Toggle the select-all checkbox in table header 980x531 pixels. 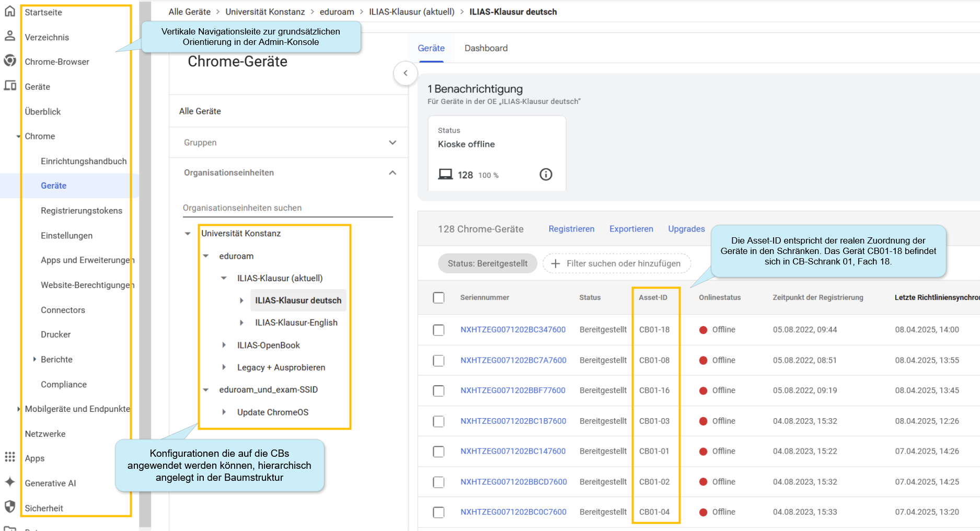[439, 297]
